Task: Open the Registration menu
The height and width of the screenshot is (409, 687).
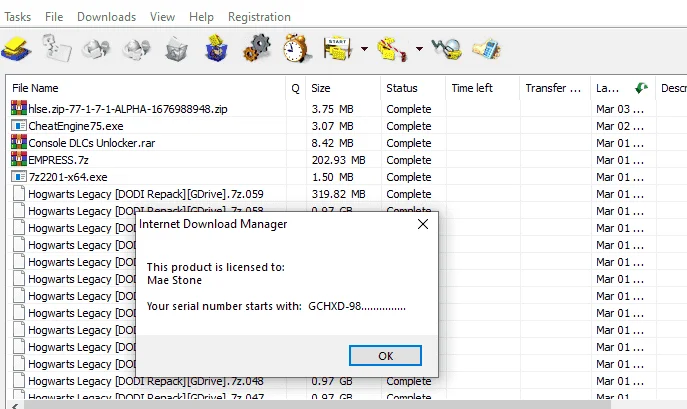Action: (259, 17)
